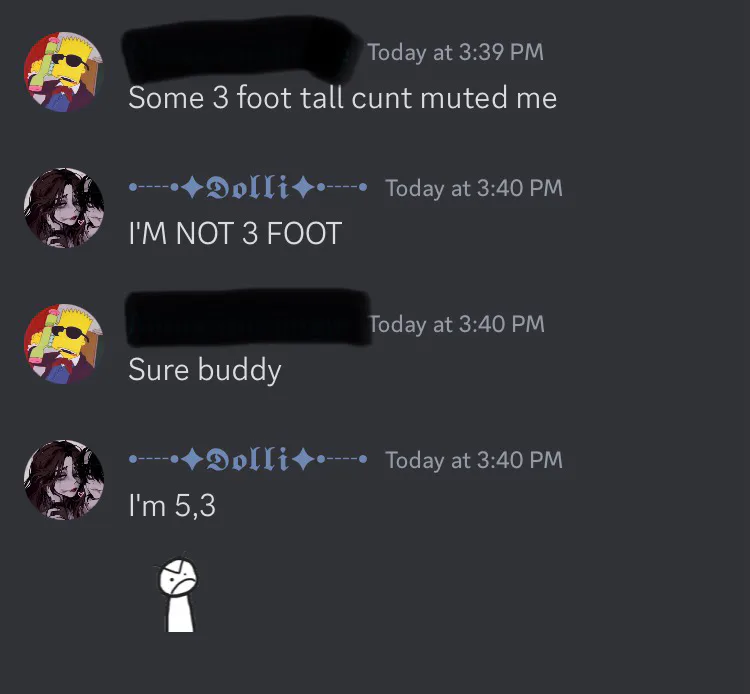
Task: Click Dolli's avatar beside 'I'M NOT 3 FOOT'
Action: point(64,208)
